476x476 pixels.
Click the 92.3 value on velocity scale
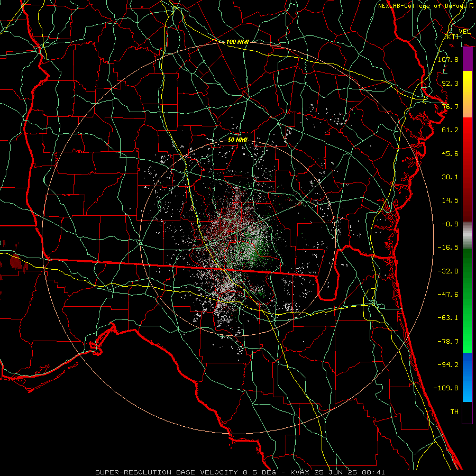[x=450, y=83]
